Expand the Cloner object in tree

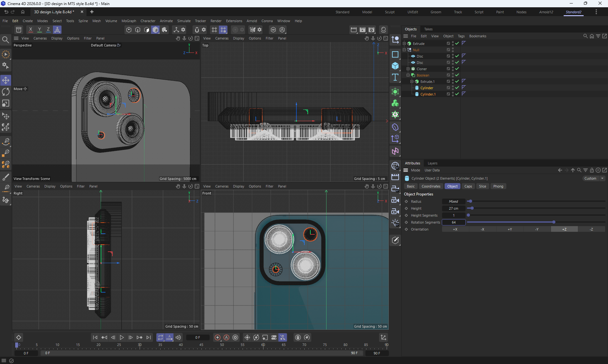(408, 69)
